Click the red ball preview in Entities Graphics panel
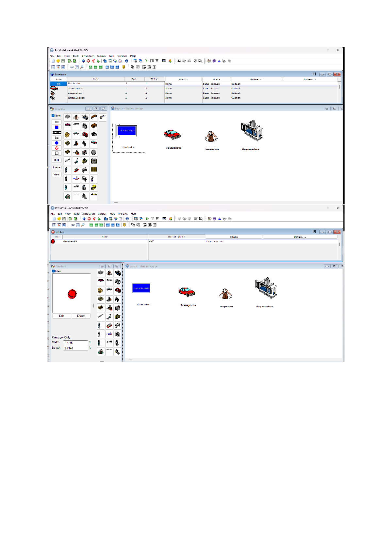Screen dimensions: 392x554 [72, 294]
